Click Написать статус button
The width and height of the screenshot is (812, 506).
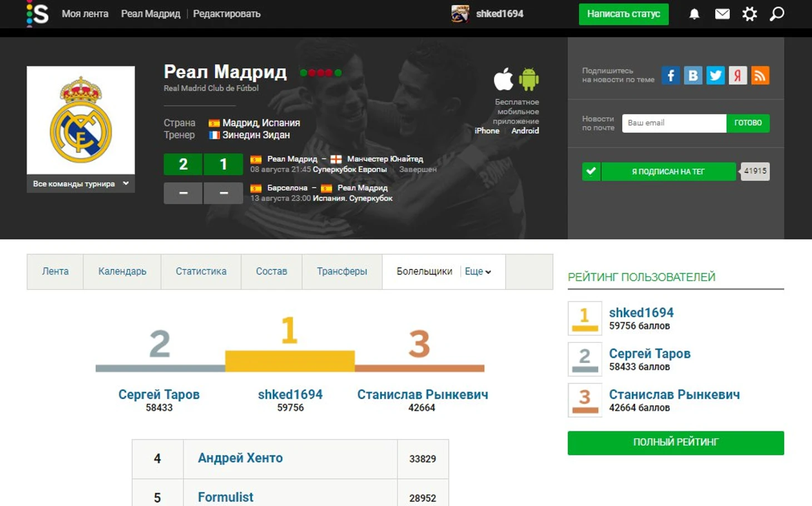tap(623, 14)
